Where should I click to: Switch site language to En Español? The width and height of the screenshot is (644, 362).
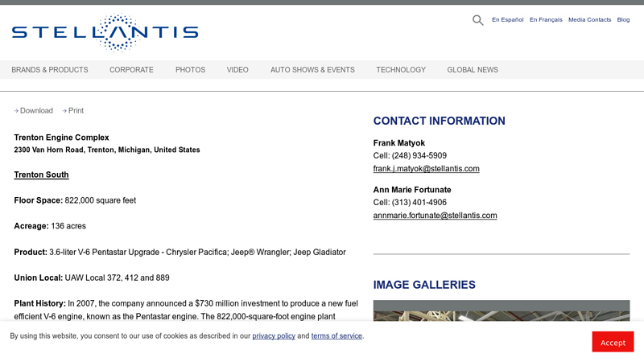[507, 20]
